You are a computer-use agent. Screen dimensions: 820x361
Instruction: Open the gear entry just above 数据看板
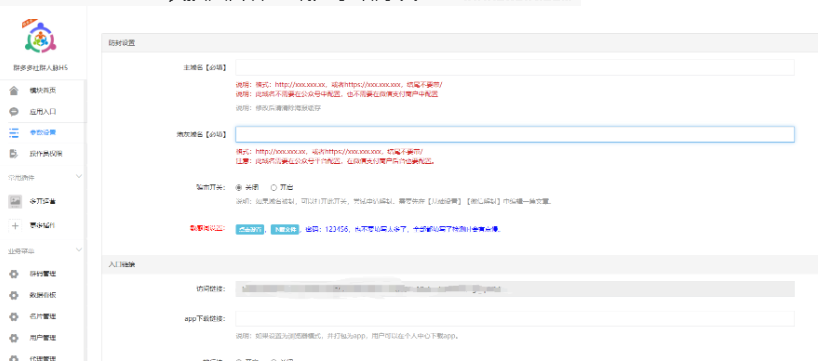click(x=14, y=274)
